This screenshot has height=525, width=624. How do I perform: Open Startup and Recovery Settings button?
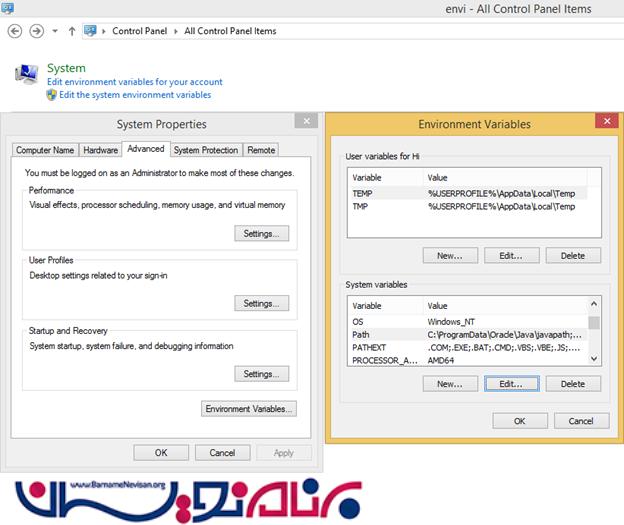(261, 374)
